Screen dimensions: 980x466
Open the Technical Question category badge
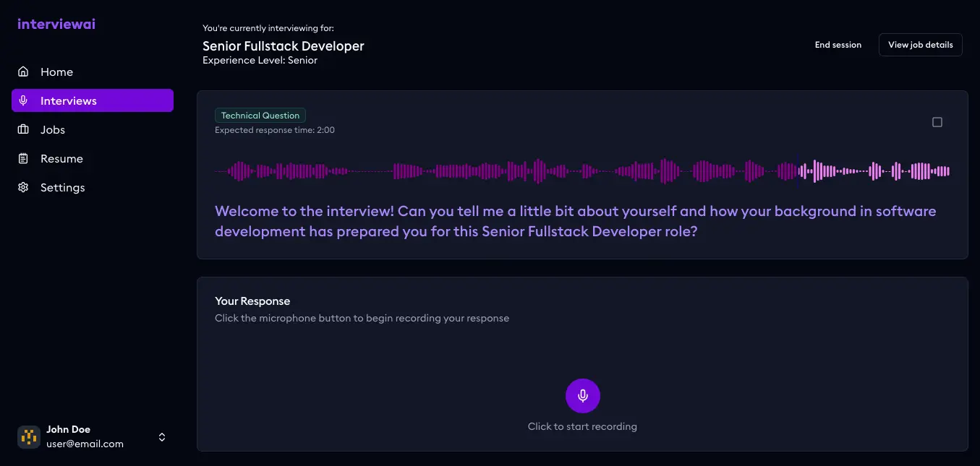coord(260,115)
